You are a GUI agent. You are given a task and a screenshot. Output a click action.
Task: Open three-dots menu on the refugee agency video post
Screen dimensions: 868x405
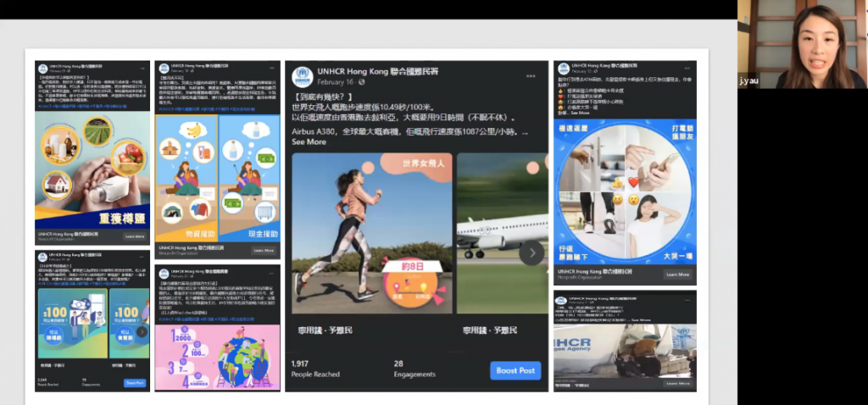688,300
